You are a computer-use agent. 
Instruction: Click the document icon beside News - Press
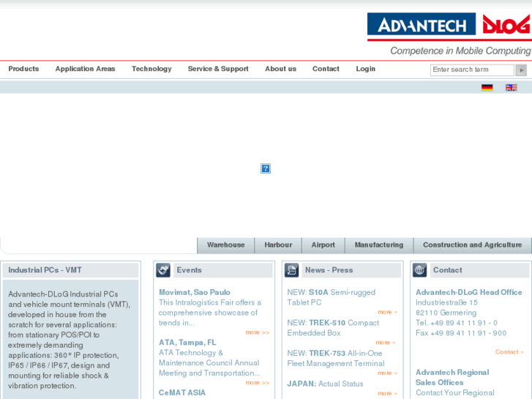coord(291,270)
